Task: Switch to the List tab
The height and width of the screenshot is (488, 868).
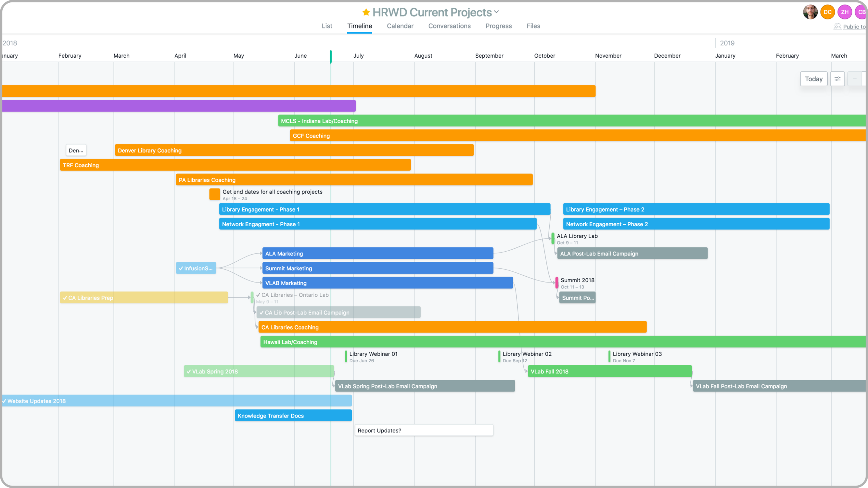Action: click(x=327, y=26)
